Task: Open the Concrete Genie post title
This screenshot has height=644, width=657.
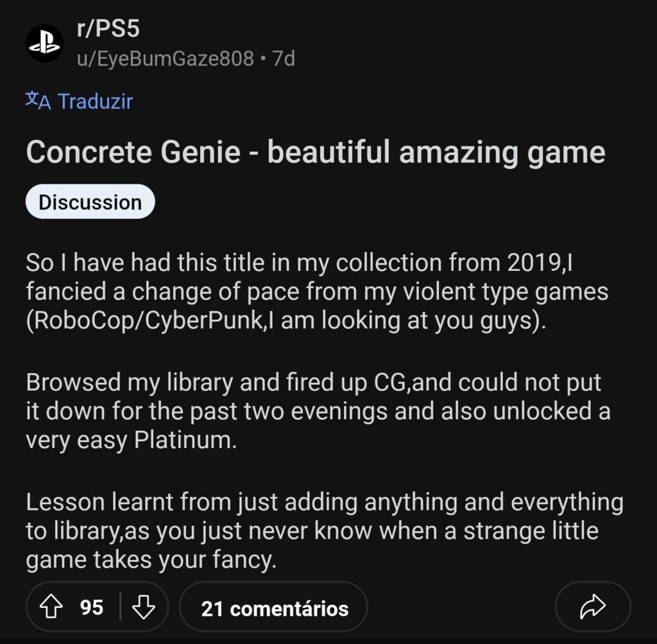Action: pyautogui.click(x=316, y=152)
